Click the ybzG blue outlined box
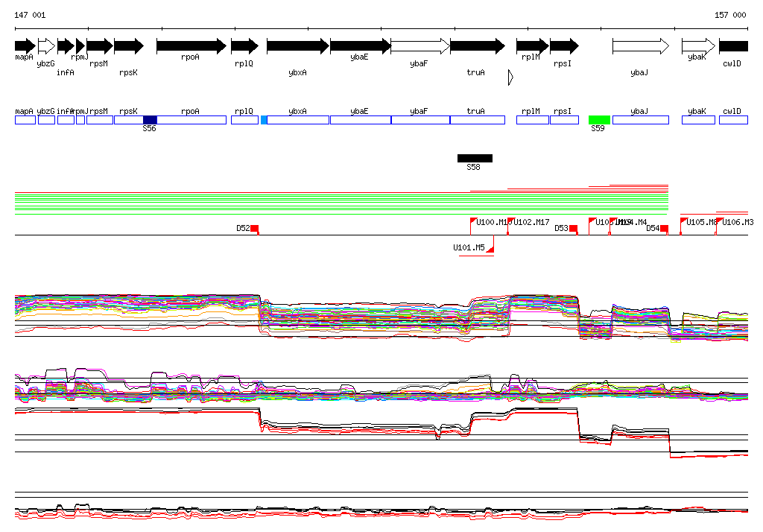Screen dimensions: 763x532 (47, 120)
